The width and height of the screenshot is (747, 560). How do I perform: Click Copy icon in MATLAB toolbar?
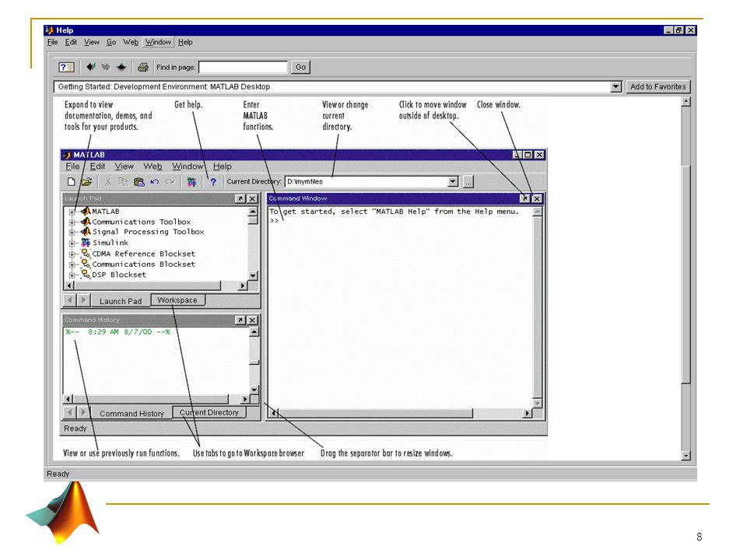[124, 182]
